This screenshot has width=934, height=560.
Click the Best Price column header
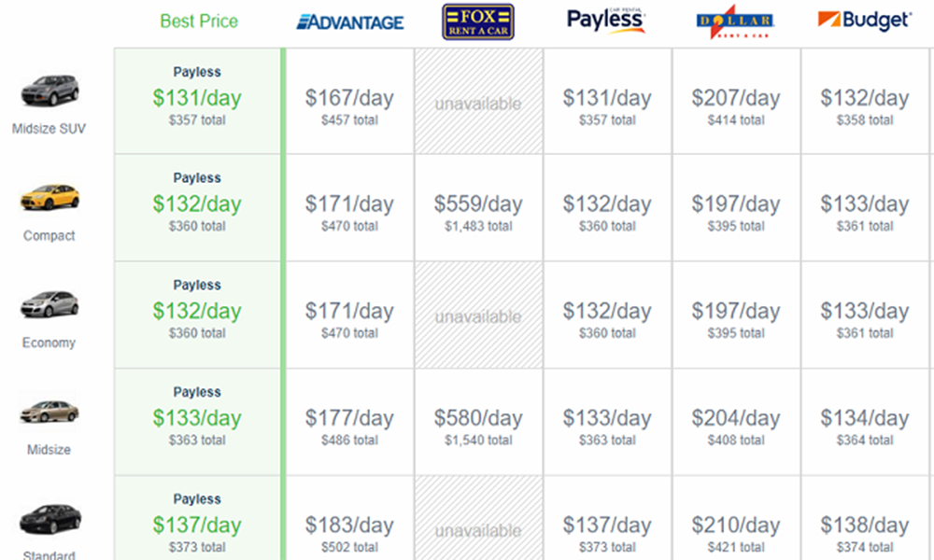pyautogui.click(x=199, y=21)
